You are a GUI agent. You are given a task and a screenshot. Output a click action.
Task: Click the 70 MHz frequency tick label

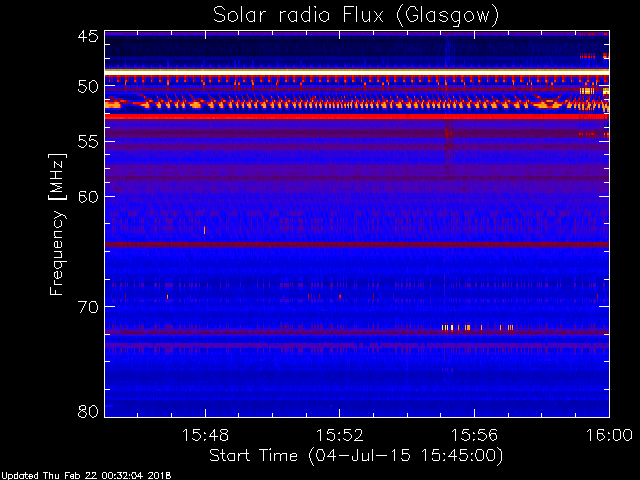pyautogui.click(x=88, y=307)
